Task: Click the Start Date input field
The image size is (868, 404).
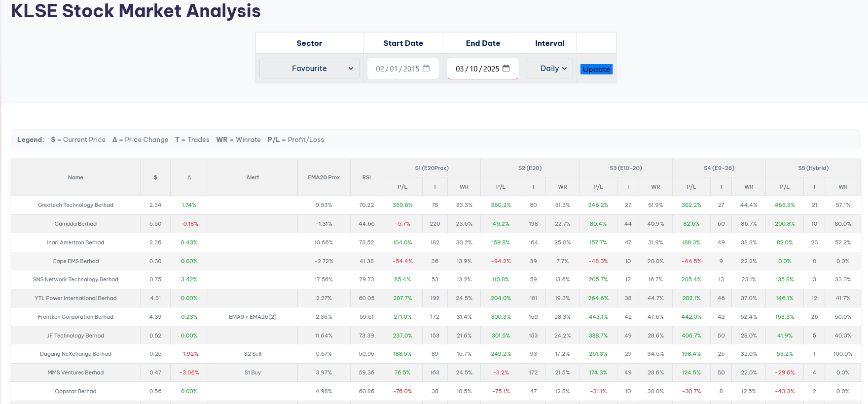Action: [x=397, y=69]
